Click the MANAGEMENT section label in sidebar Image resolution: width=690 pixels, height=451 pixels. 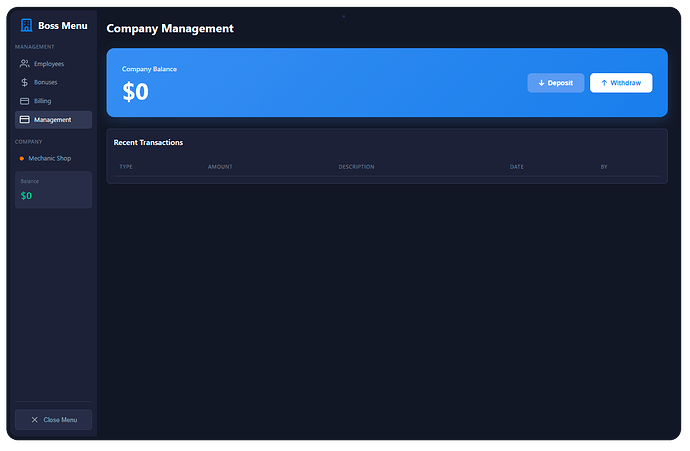34,47
